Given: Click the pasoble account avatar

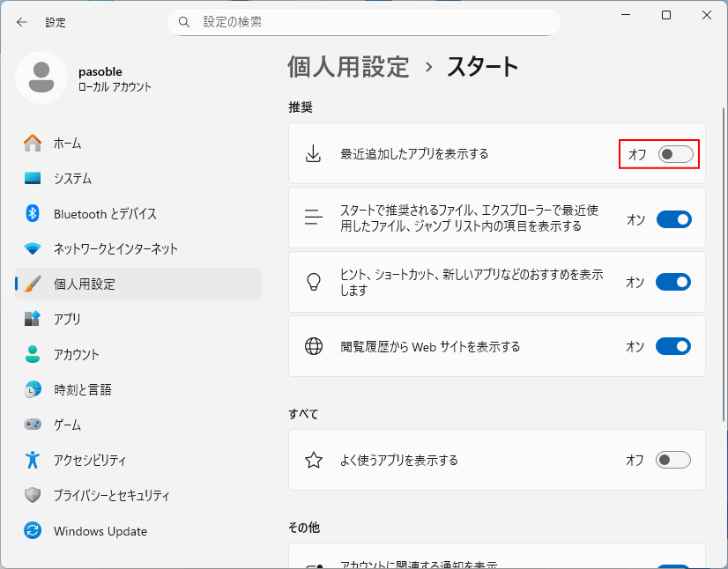Looking at the screenshot, I should [x=41, y=78].
